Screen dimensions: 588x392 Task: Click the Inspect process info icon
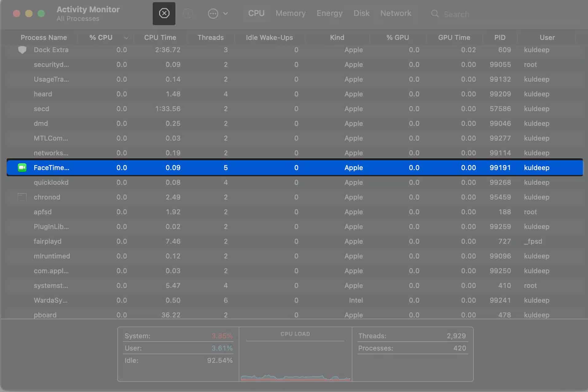tap(188, 14)
